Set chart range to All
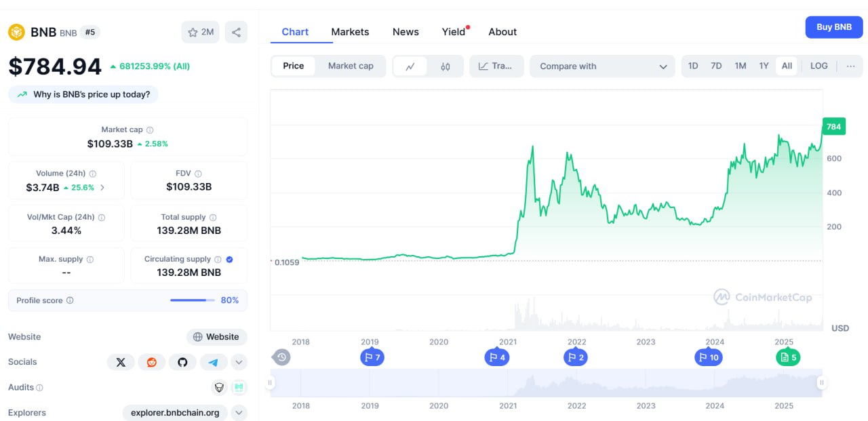868x421 pixels. coord(787,66)
